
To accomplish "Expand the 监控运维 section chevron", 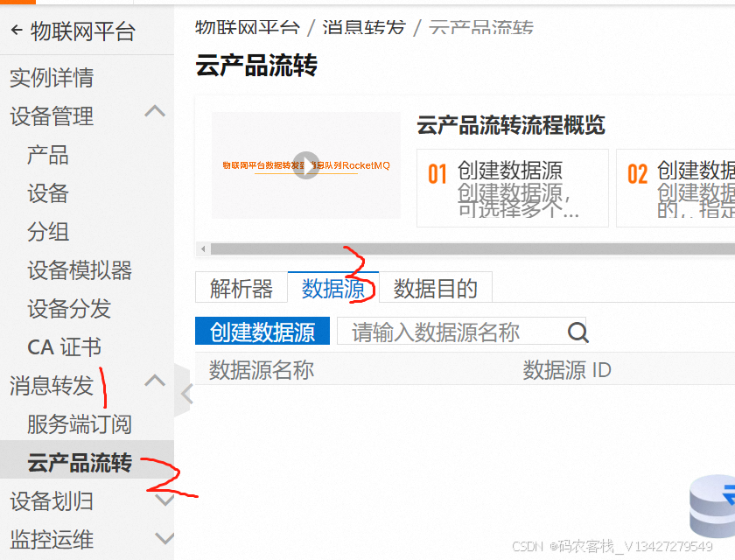I will [x=164, y=538].
